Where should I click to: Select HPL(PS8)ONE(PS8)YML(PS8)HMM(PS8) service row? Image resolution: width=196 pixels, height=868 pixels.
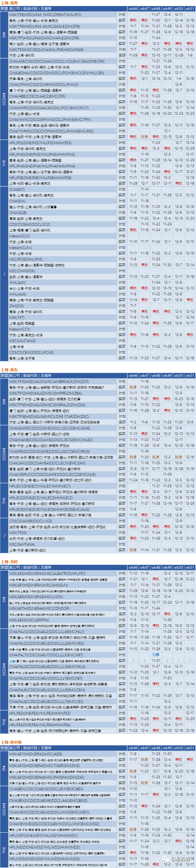tap(102, 178)
